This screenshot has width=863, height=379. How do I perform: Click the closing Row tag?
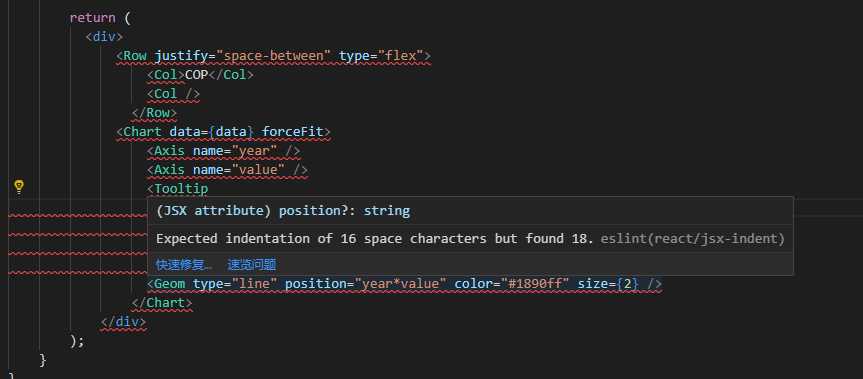click(x=154, y=113)
